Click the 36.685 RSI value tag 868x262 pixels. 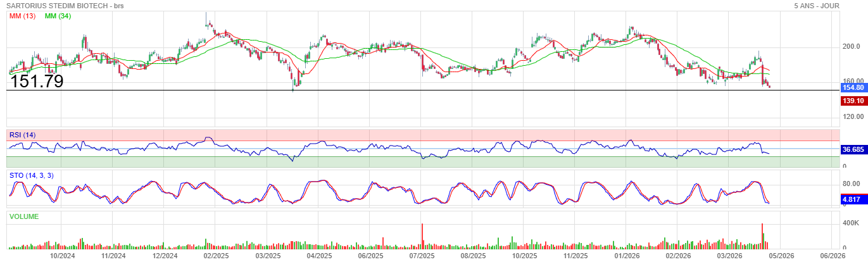tap(853, 150)
